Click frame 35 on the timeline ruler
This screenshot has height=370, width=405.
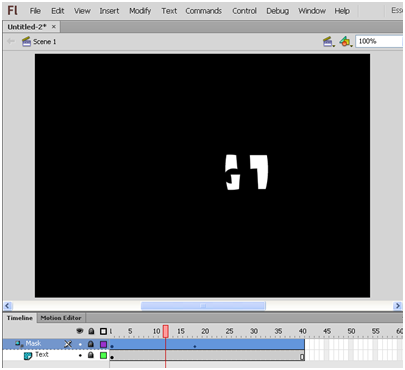point(278,331)
